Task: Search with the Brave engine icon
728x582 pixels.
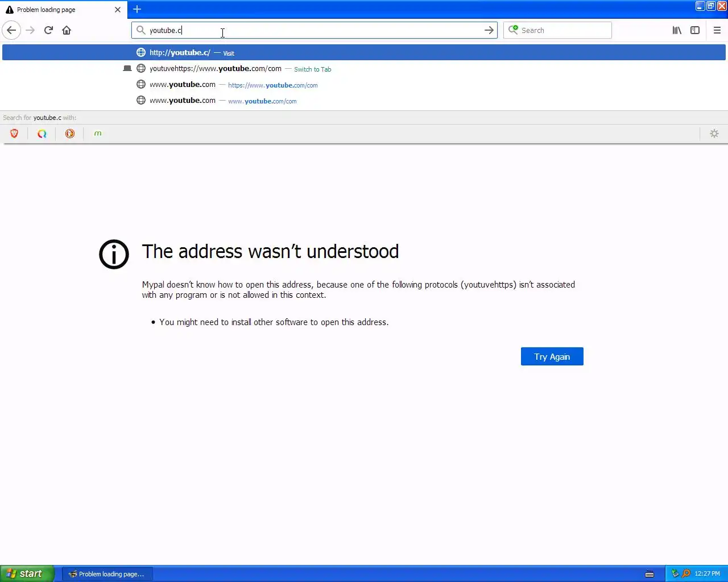Action: 14,134
